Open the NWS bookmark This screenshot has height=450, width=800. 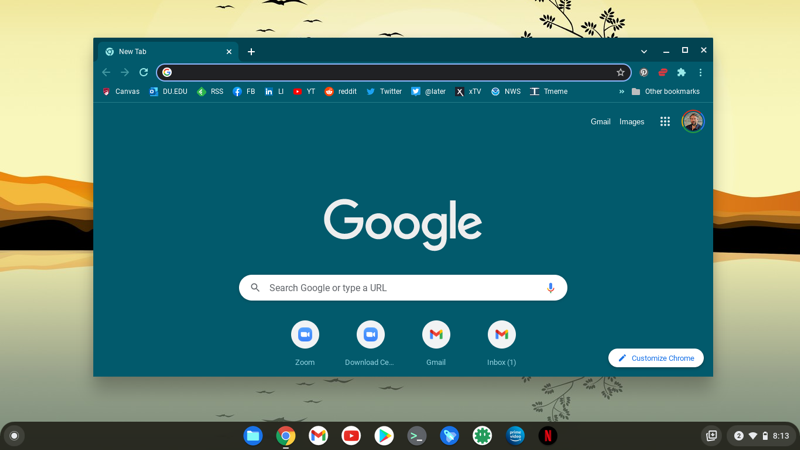(506, 91)
